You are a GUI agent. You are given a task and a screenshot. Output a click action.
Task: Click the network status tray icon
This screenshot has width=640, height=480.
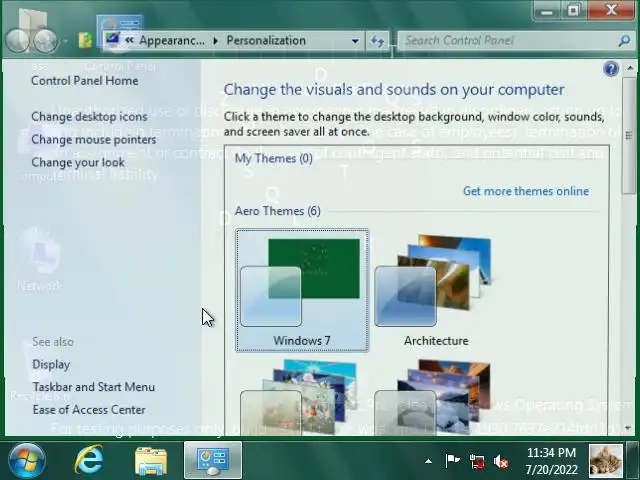477,462
